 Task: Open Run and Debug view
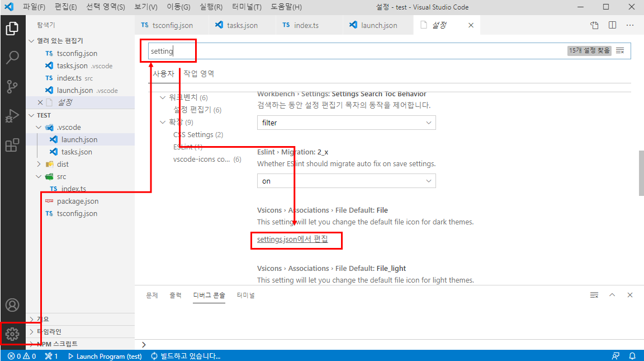click(12, 115)
